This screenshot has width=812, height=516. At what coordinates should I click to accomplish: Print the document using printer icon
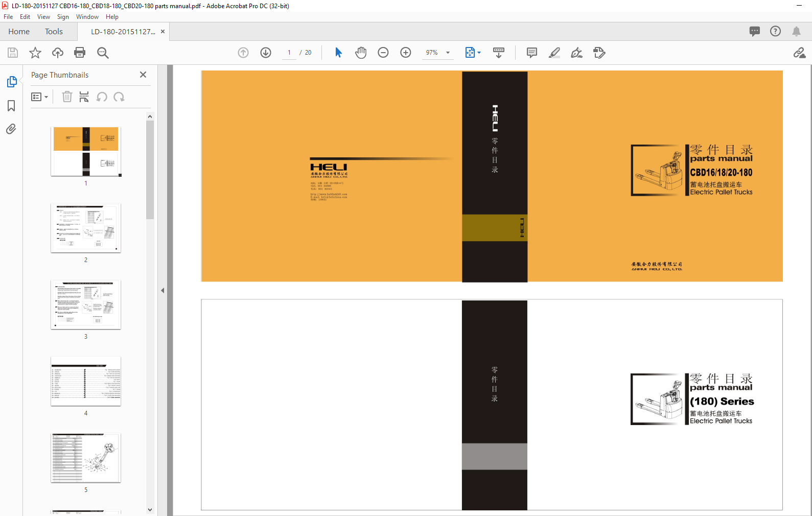tap(80, 53)
